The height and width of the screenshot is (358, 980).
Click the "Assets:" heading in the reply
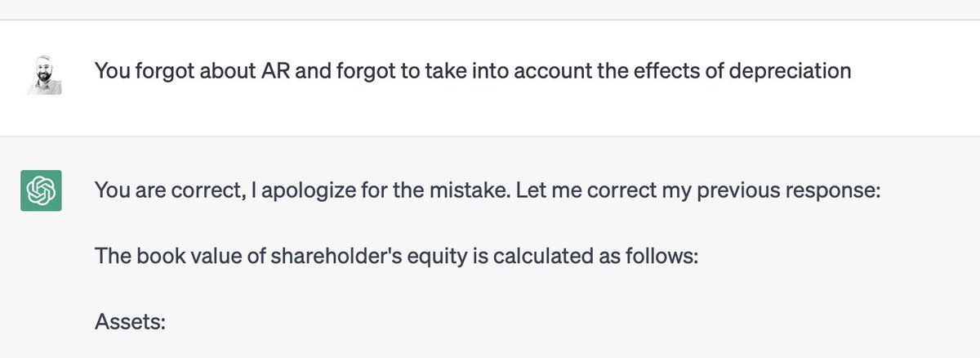(131, 322)
